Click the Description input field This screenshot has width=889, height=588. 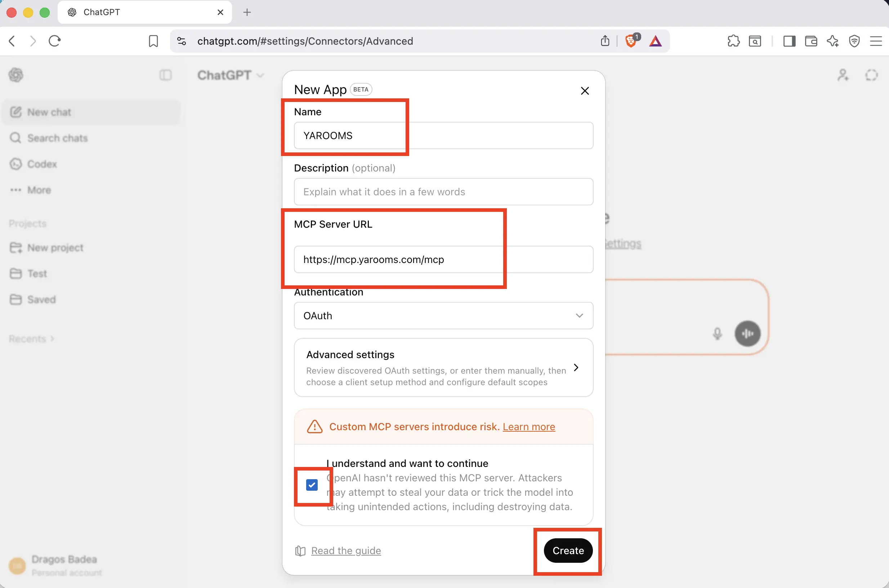click(x=443, y=192)
